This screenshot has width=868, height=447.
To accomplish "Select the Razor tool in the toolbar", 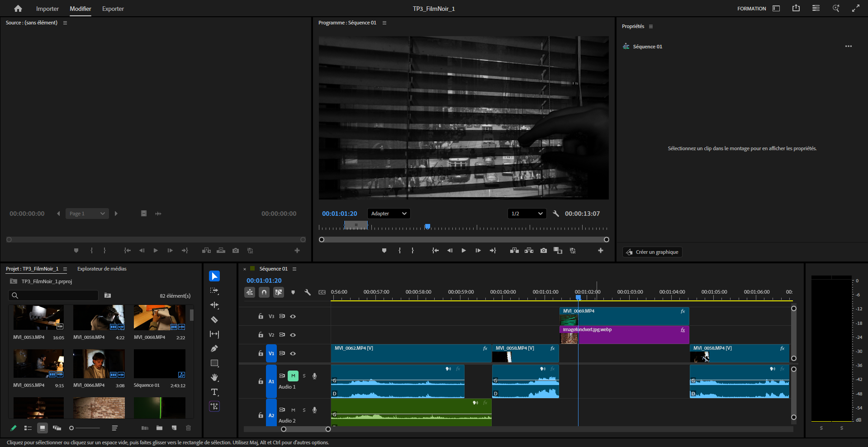I will click(214, 320).
